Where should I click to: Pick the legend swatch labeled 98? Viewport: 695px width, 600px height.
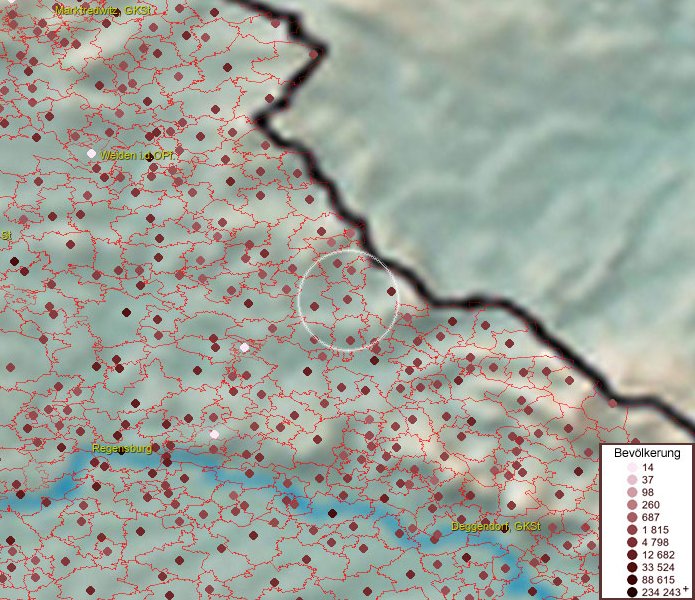[x=631, y=493]
